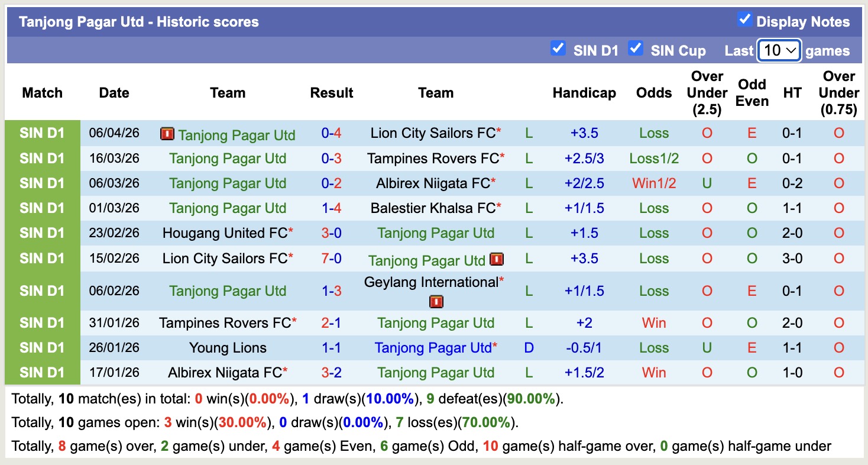Click the Over Under (2.5) column header
Viewport: 868px width, 465px height.
pos(707,93)
